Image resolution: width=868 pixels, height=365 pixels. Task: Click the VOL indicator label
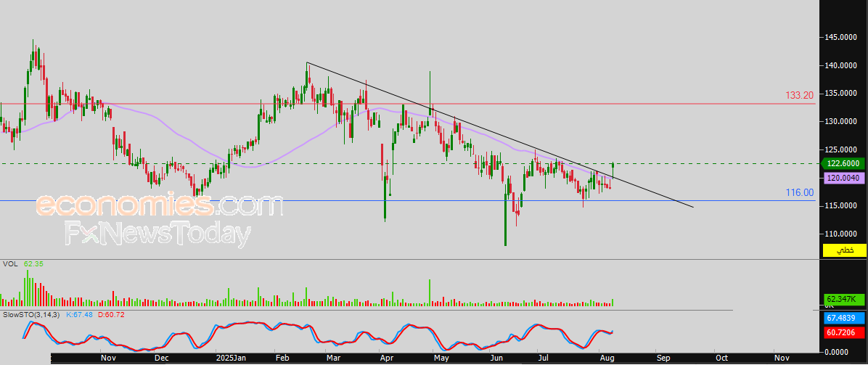(x=10, y=264)
